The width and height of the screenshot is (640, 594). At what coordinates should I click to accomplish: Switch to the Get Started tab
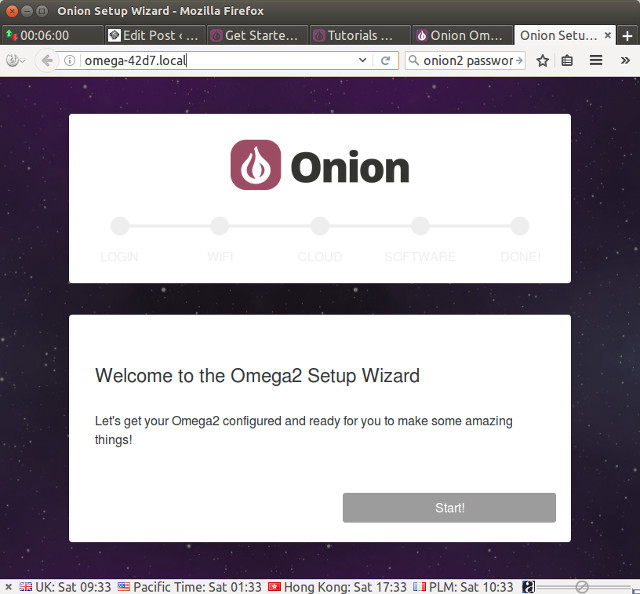[257, 36]
